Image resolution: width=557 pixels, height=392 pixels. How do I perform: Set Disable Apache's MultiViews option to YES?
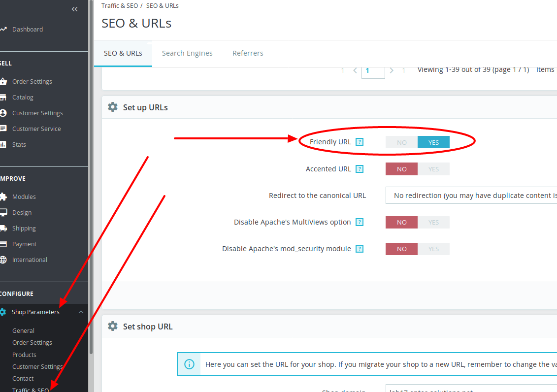(x=433, y=222)
